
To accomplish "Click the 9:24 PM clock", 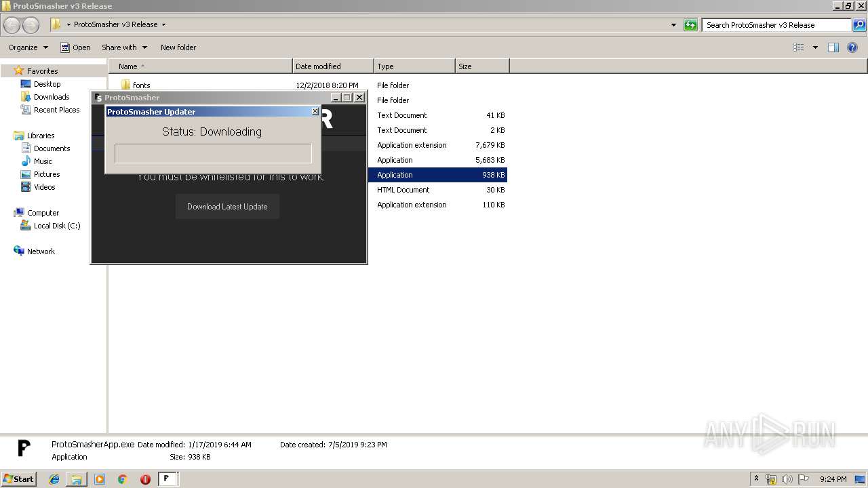I will click(x=833, y=479).
